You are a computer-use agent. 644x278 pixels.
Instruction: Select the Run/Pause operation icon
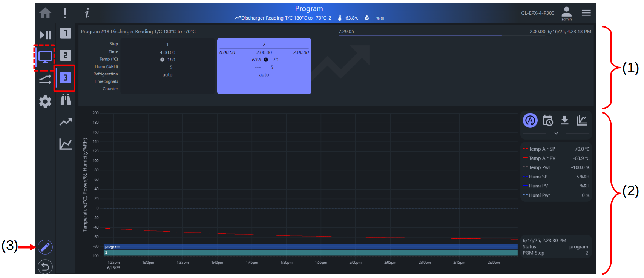pos(45,35)
